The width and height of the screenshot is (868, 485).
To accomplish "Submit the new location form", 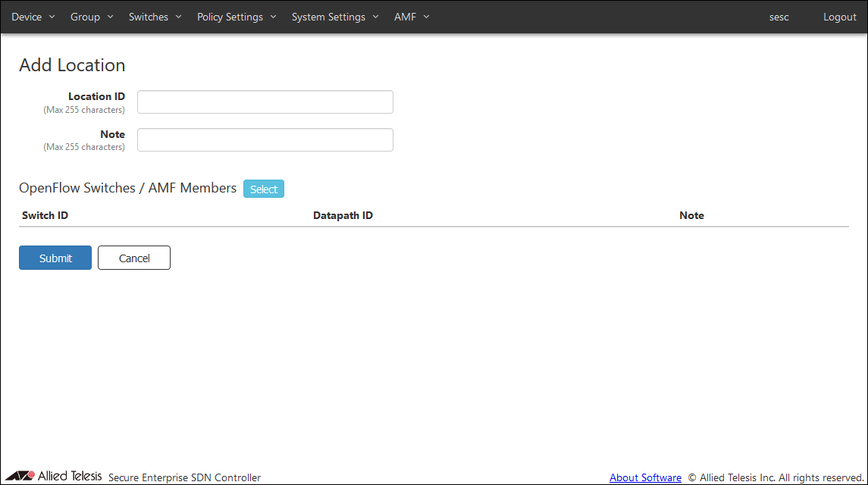I will pos(55,258).
